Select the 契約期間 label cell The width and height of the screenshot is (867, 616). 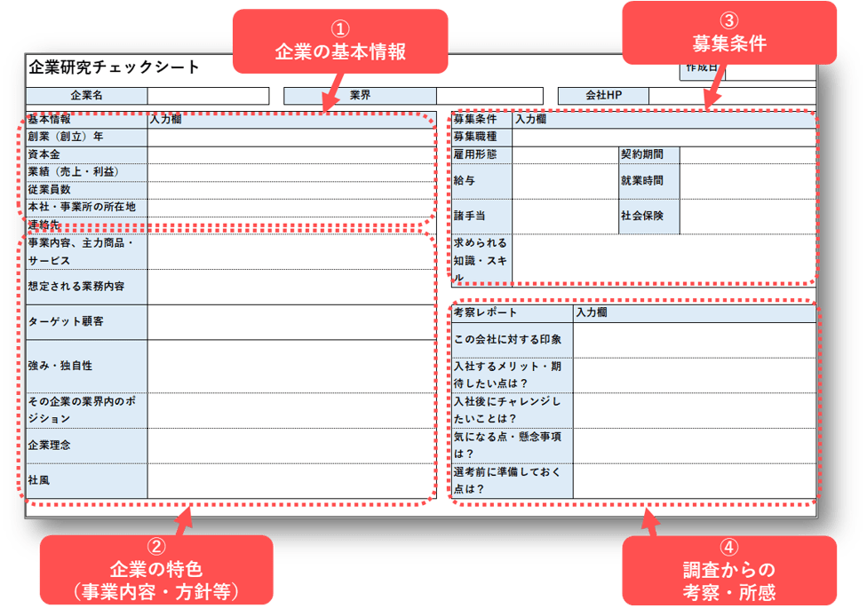point(649,155)
